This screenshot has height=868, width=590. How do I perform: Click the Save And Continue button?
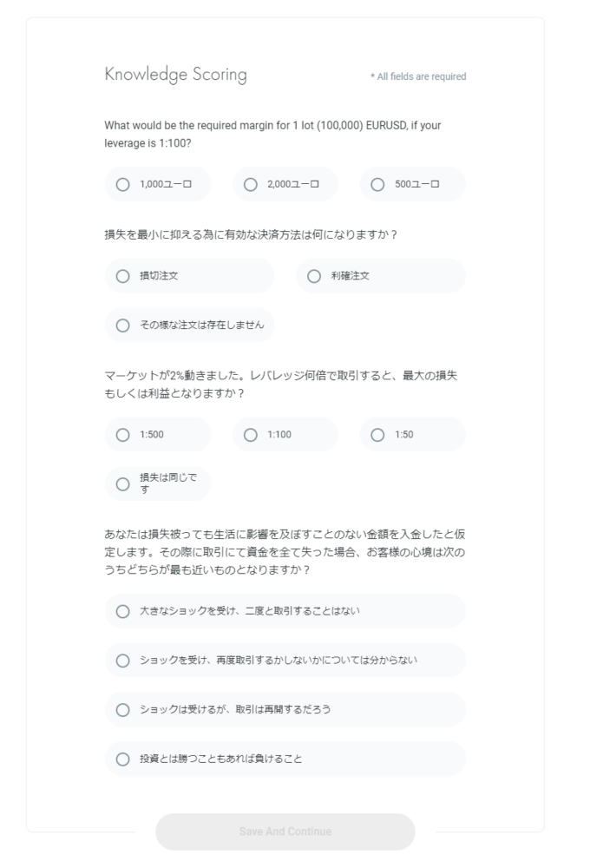pos(285,832)
